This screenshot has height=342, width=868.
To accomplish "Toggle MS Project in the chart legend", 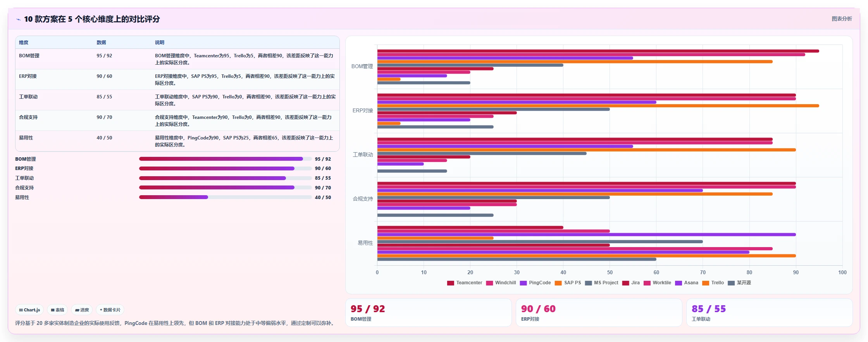I will coord(602,283).
